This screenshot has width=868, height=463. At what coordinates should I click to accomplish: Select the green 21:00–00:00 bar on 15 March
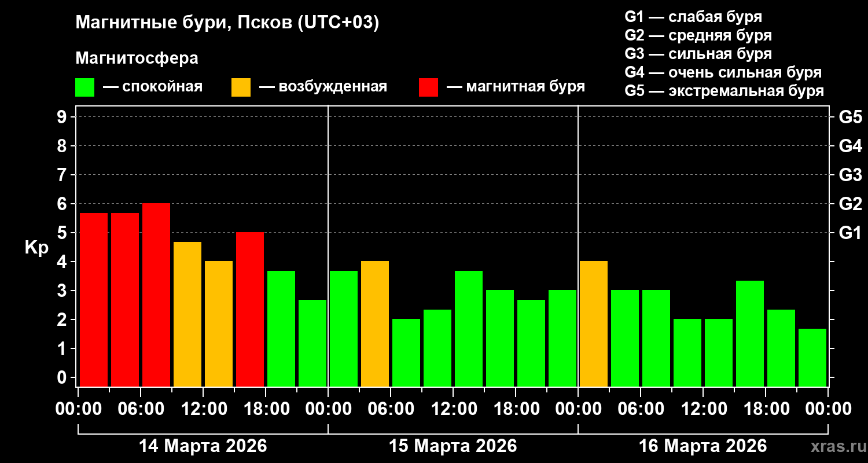(x=562, y=339)
